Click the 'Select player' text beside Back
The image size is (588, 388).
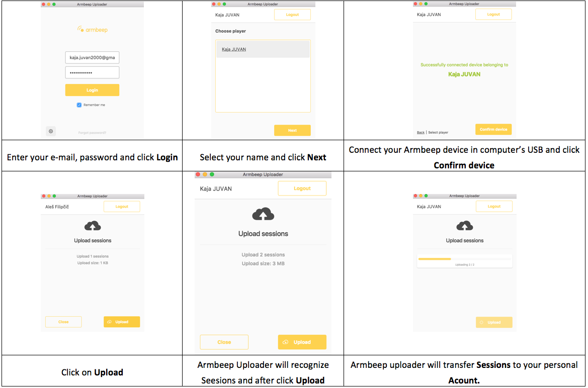click(x=438, y=132)
